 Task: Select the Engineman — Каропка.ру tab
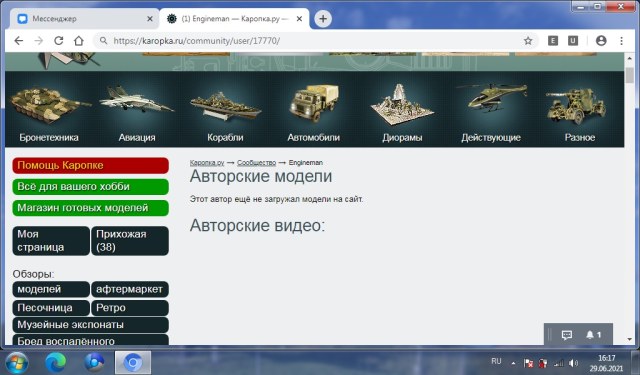234,19
